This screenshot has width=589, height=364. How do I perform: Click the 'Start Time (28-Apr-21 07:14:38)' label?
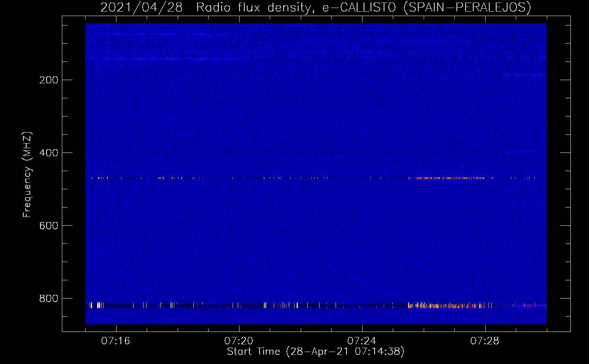316,352
